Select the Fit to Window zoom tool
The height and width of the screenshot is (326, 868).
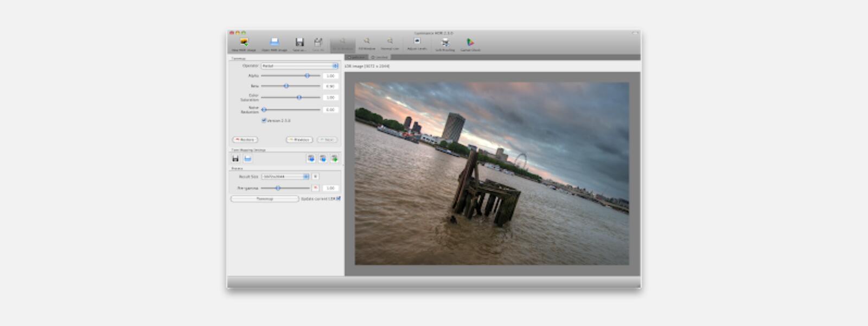tap(342, 44)
